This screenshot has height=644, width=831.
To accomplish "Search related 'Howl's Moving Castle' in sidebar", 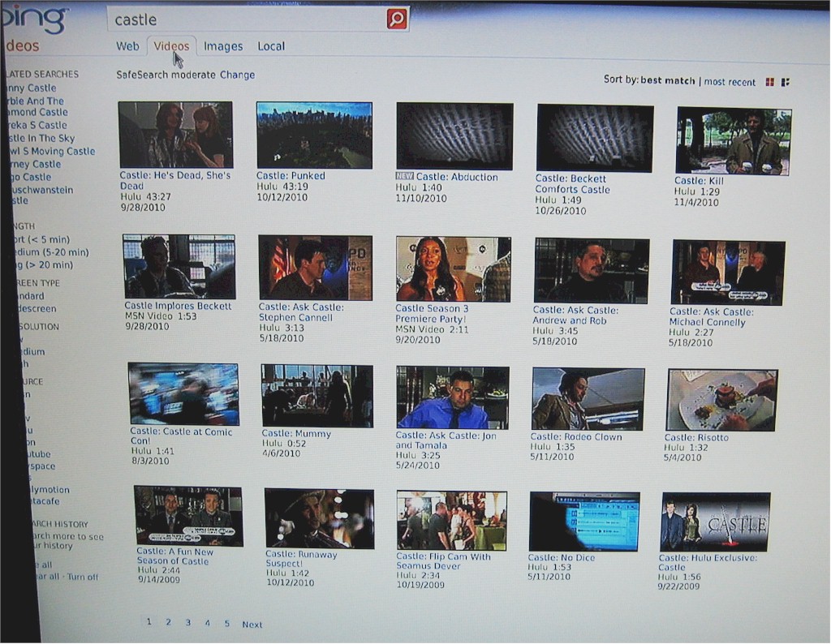I will coord(51,152).
